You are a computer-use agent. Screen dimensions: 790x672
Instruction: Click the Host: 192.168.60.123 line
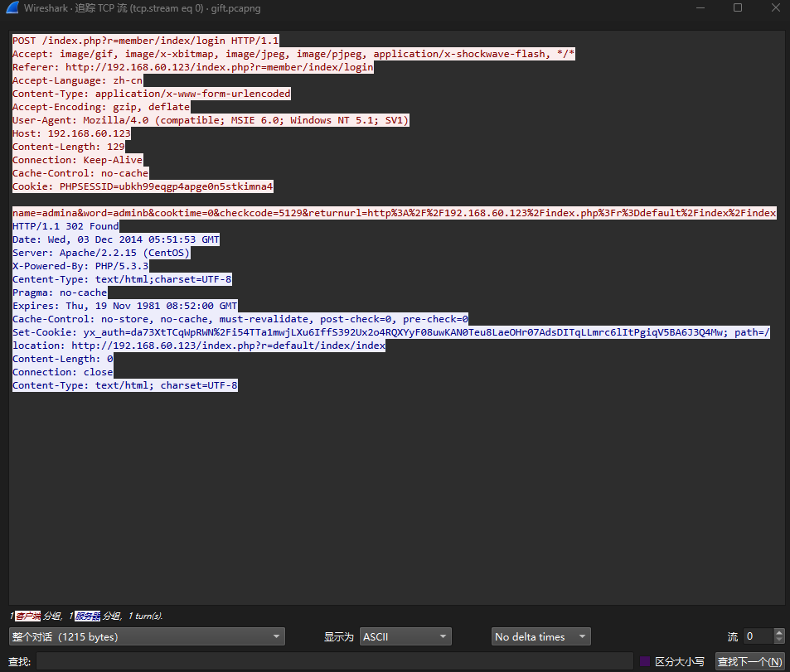(x=71, y=133)
